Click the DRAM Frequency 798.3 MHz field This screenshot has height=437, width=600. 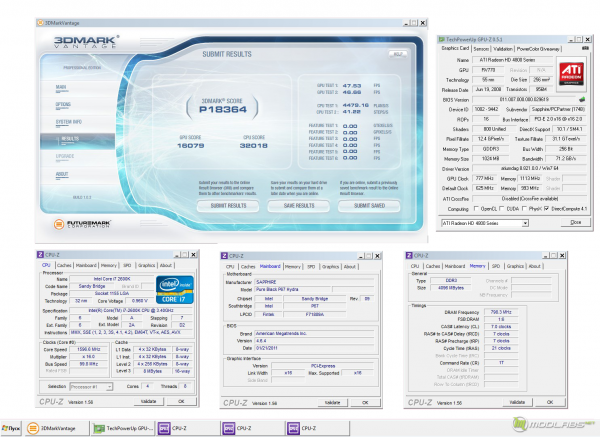click(501, 312)
